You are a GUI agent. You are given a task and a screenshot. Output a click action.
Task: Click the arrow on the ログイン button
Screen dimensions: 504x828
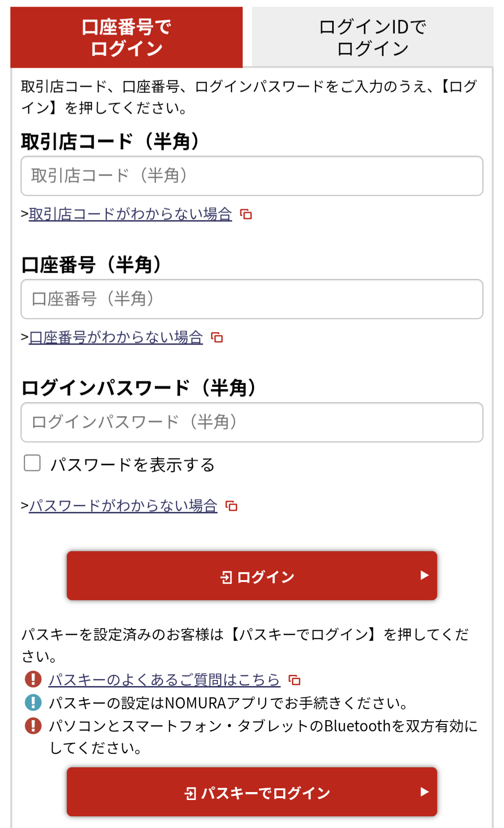[424, 575]
